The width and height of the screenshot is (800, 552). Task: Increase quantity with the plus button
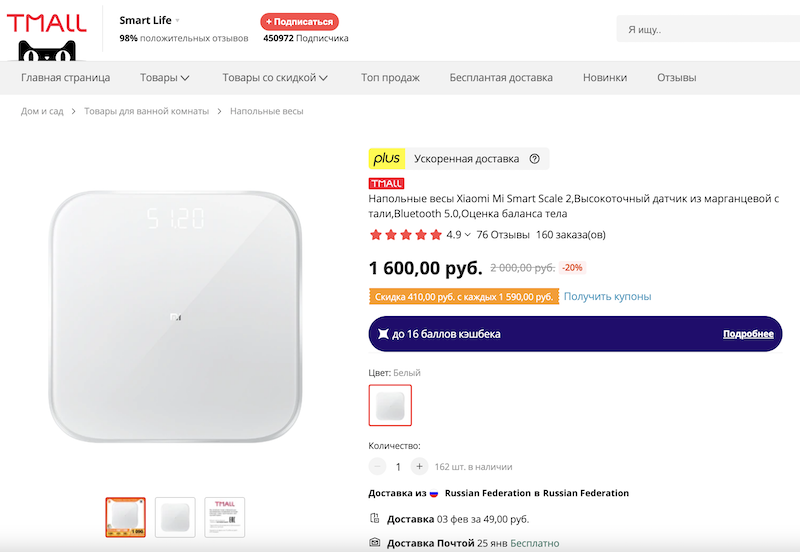419,466
